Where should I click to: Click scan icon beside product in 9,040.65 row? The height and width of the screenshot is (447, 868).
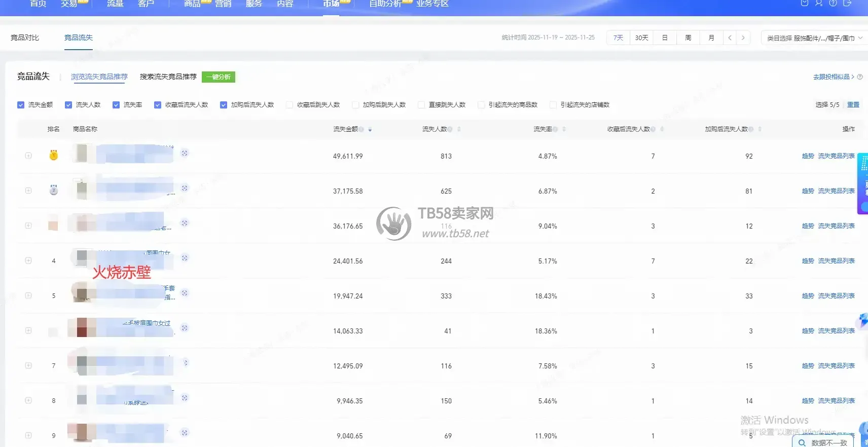pyautogui.click(x=185, y=433)
